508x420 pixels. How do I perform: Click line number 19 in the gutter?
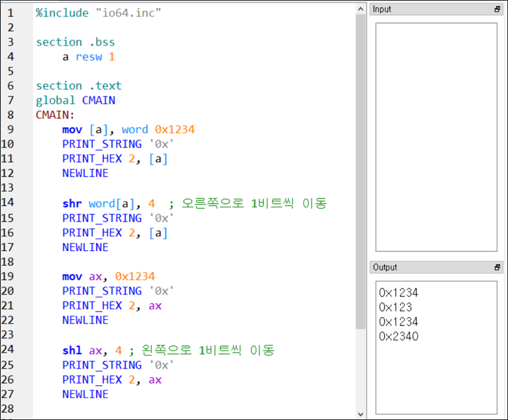click(8, 276)
